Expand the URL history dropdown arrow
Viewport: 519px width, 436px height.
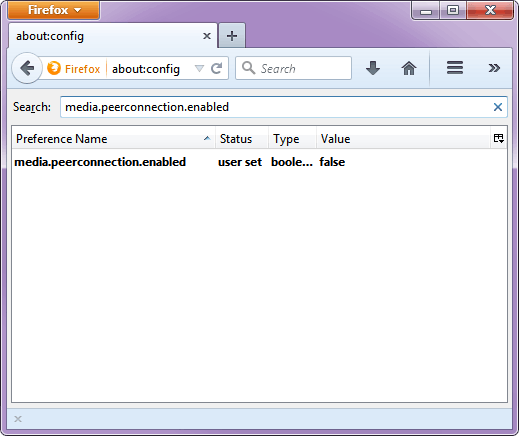199,69
